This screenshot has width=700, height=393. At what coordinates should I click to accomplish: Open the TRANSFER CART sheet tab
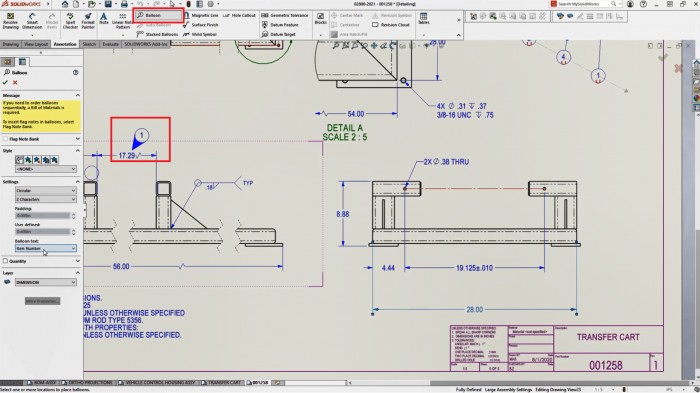coord(221,383)
